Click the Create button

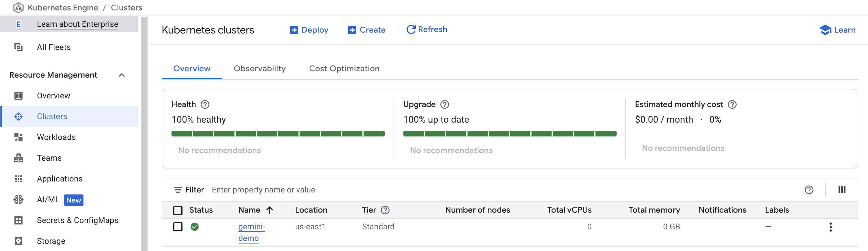click(x=367, y=30)
